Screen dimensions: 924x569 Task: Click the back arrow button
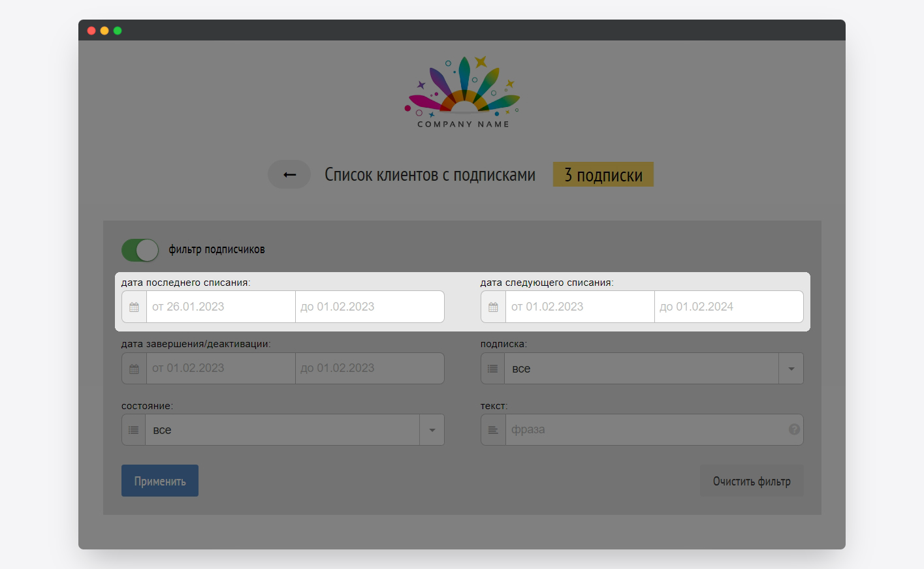click(289, 175)
